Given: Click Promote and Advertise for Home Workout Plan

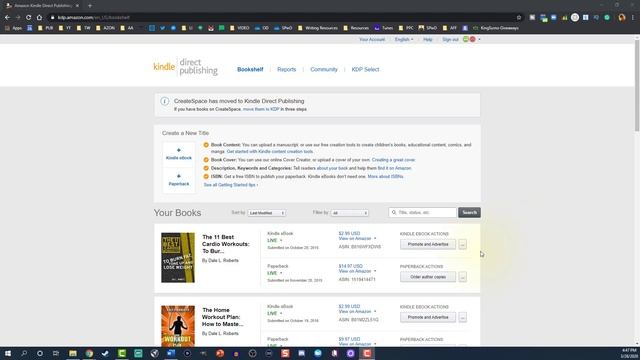Looking at the screenshot, I should coord(428,317).
